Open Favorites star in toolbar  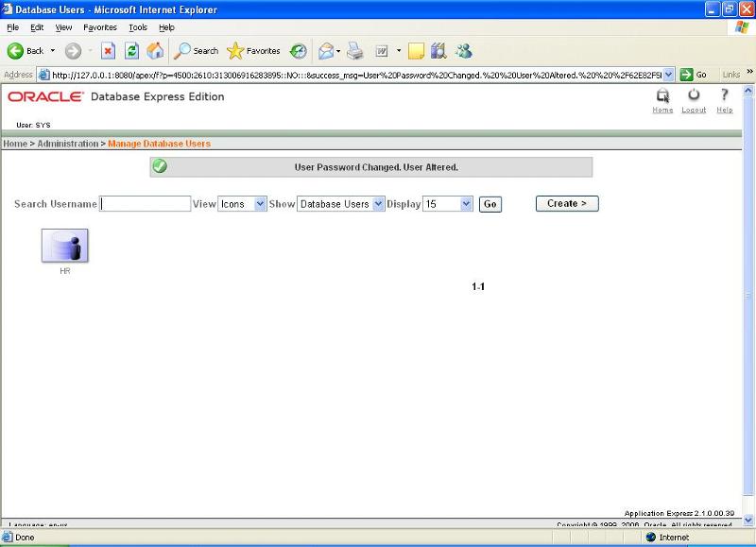pyautogui.click(x=253, y=51)
